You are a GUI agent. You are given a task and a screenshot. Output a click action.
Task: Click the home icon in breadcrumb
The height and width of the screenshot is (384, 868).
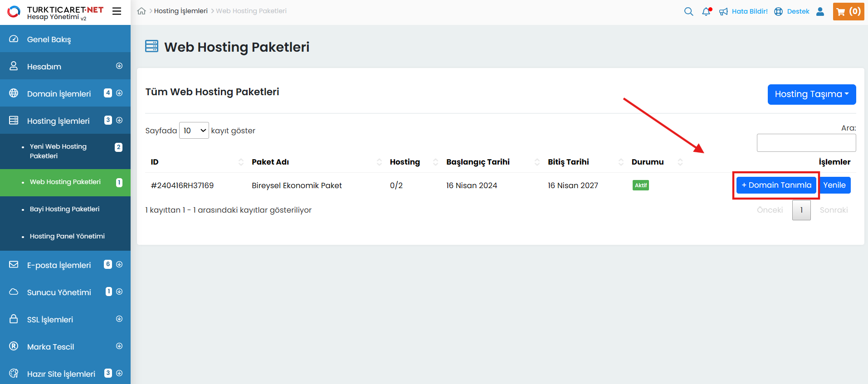(x=141, y=11)
